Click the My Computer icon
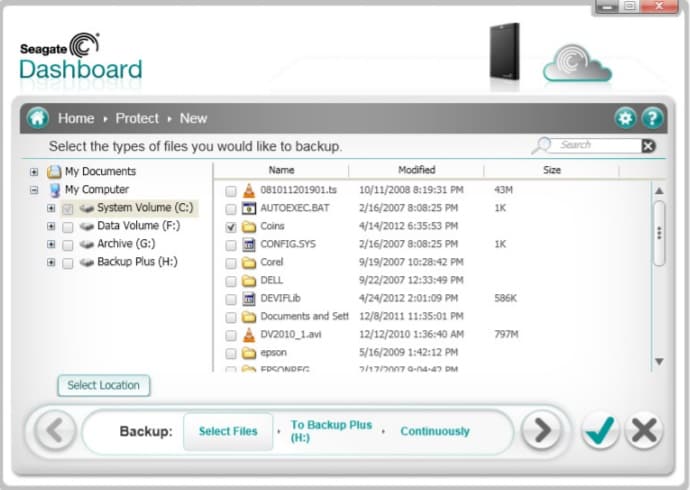Viewport: 690px width, 490px height. 55,190
